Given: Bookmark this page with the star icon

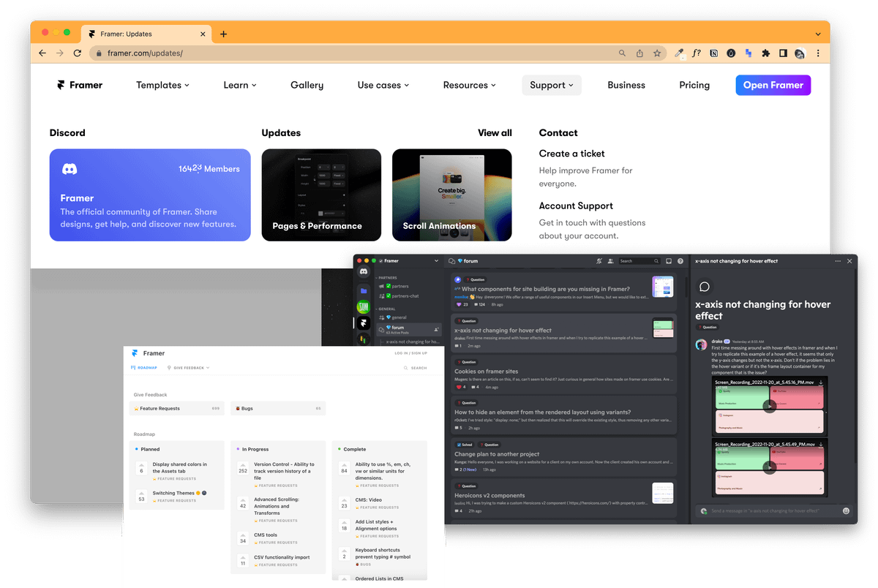Looking at the screenshot, I should pos(657,53).
